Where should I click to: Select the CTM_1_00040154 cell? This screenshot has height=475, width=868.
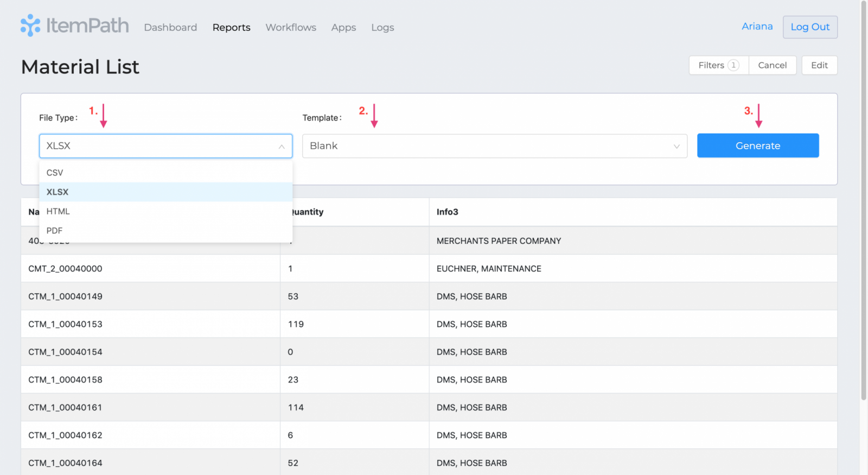[x=150, y=352]
